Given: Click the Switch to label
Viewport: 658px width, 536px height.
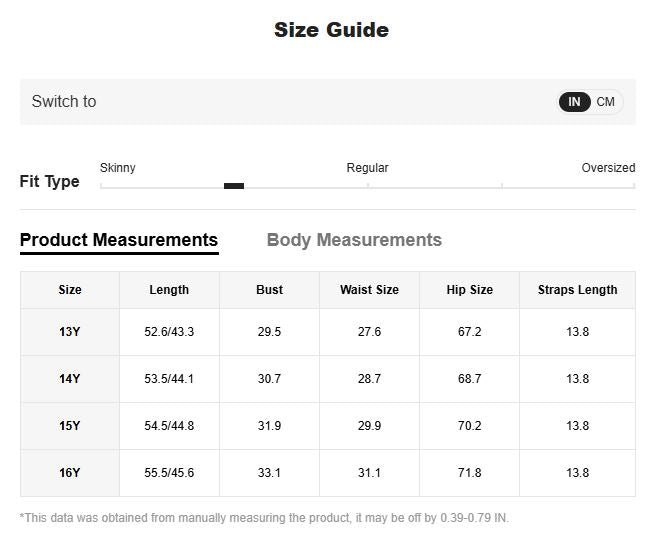Looking at the screenshot, I should (x=64, y=102).
